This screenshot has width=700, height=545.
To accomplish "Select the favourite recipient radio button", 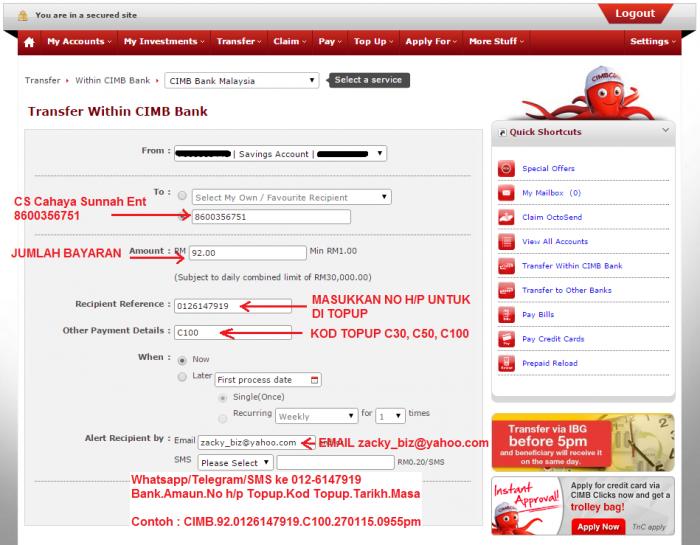I will pos(182,196).
